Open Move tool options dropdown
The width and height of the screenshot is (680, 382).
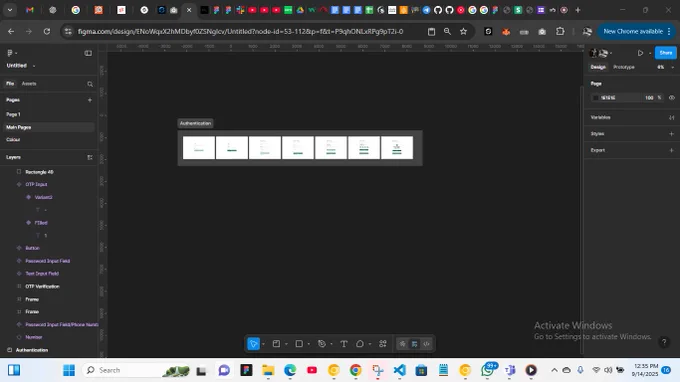click(264, 344)
